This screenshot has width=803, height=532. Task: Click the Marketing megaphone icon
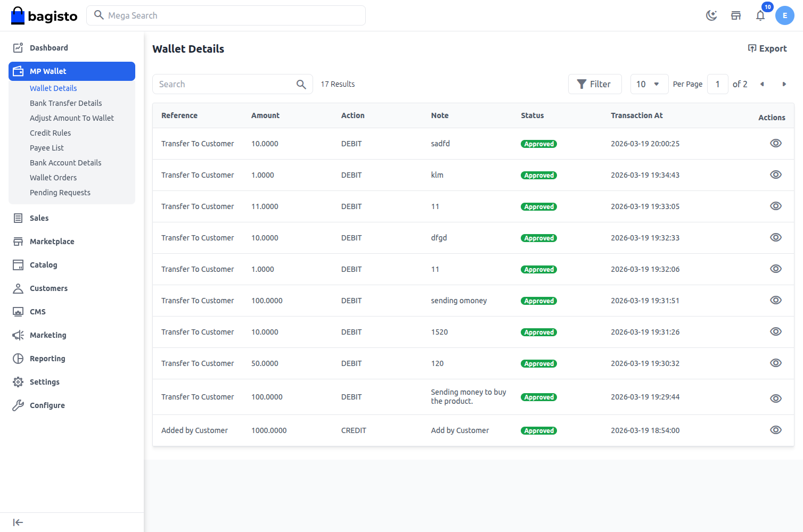pos(18,335)
